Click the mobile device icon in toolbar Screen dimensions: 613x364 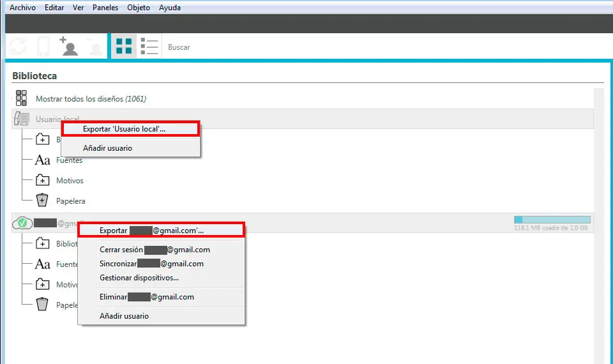coord(43,47)
